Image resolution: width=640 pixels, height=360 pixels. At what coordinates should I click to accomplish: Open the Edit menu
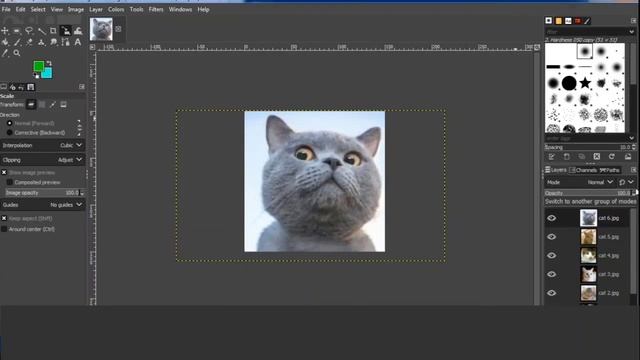[20, 9]
